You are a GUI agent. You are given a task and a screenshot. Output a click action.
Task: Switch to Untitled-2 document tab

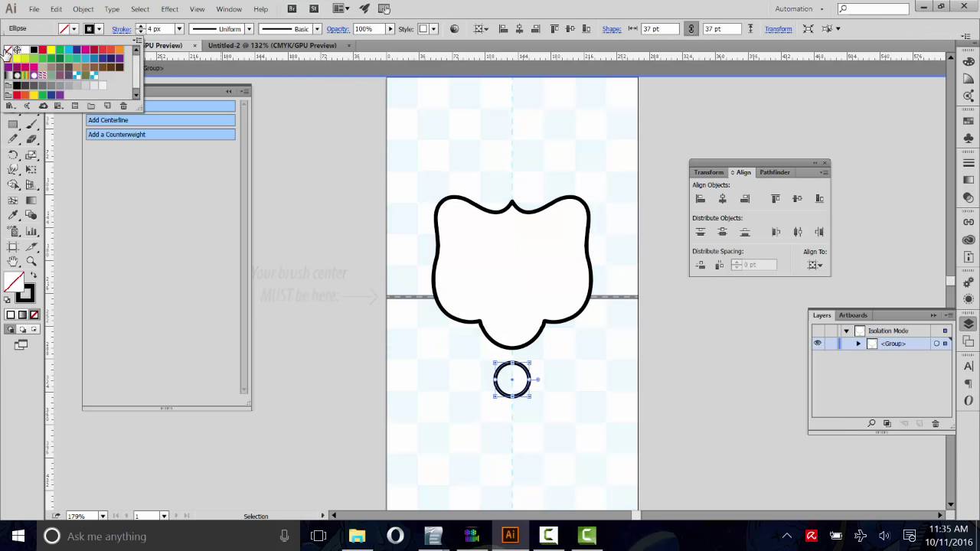pyautogui.click(x=273, y=45)
